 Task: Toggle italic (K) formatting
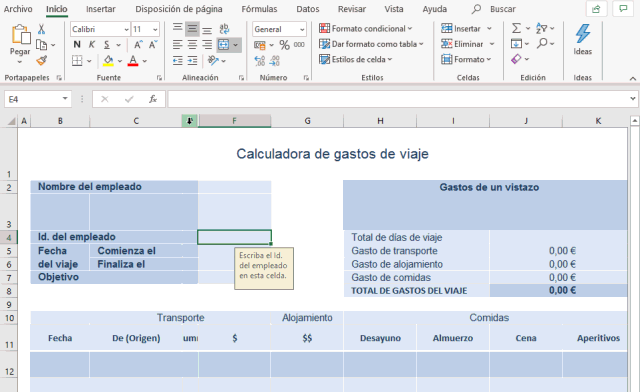(x=92, y=45)
